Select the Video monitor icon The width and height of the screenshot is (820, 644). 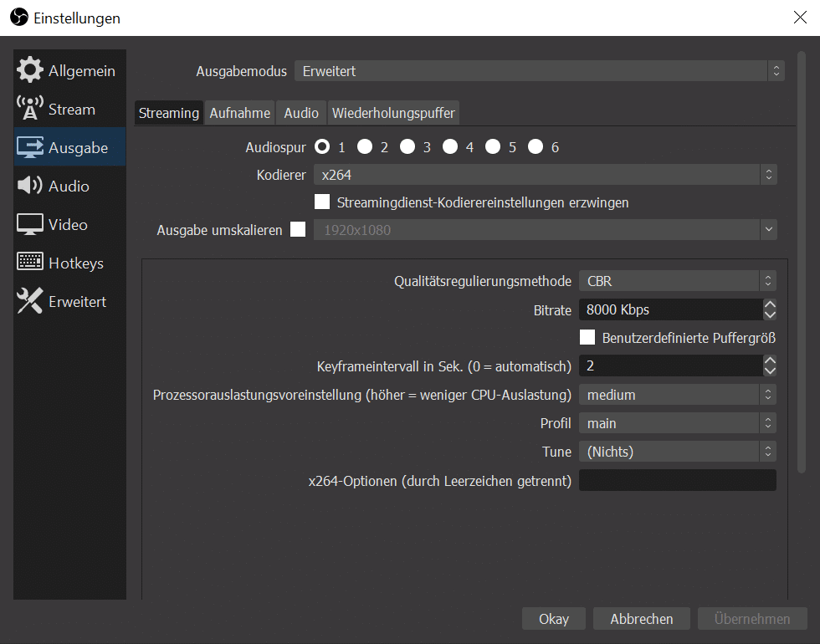pos(30,225)
